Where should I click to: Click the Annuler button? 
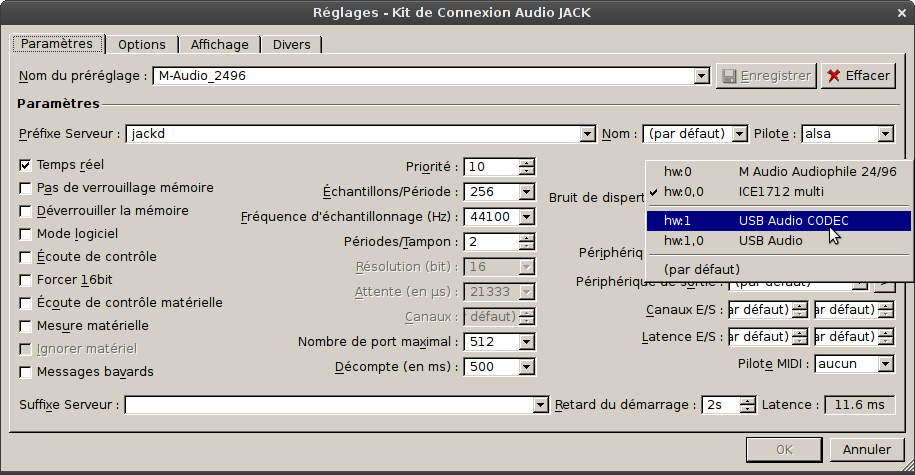click(x=867, y=450)
